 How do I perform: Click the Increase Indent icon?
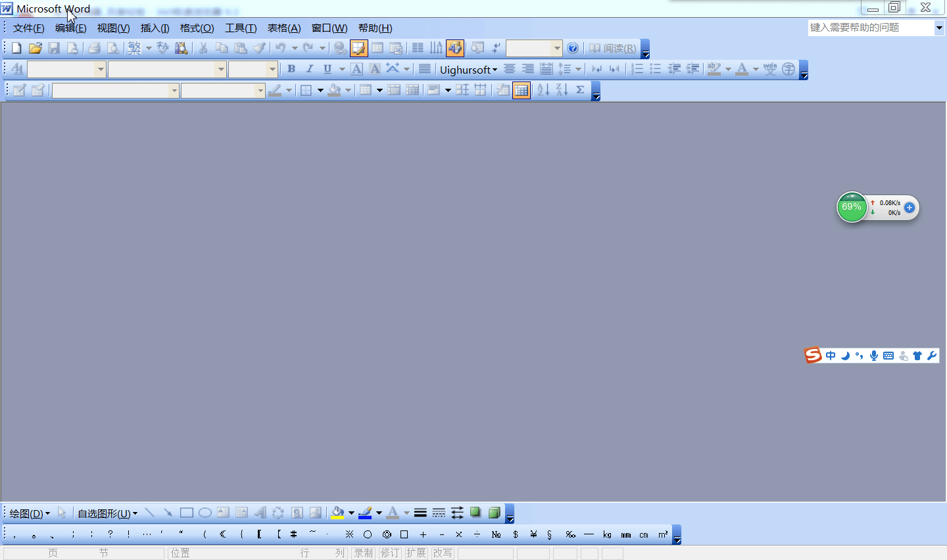tap(692, 69)
